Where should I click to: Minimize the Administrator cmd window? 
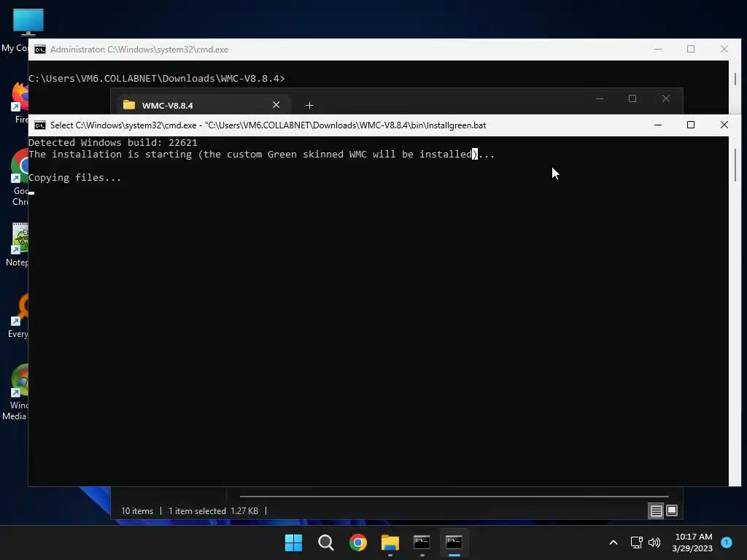658,49
